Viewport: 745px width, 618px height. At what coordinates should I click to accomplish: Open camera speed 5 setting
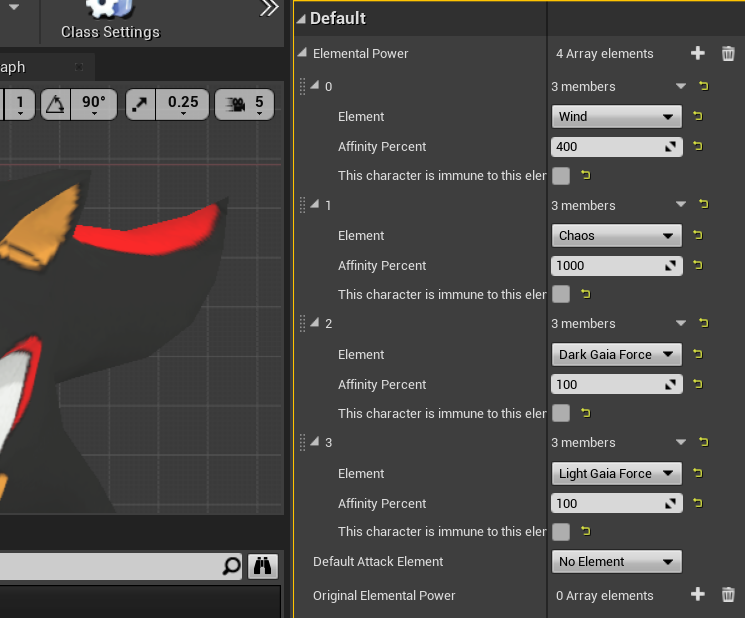coord(244,104)
